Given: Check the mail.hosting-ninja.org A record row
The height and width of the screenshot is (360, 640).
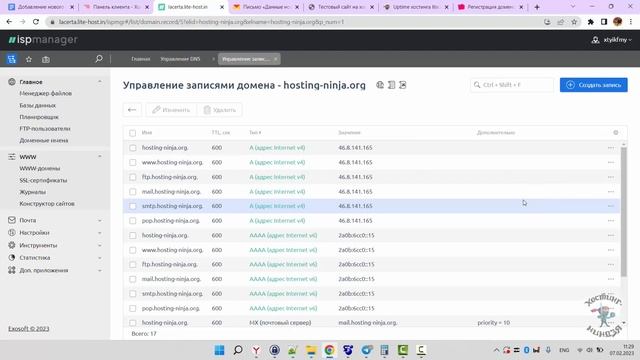Looking at the screenshot, I should point(133,191).
